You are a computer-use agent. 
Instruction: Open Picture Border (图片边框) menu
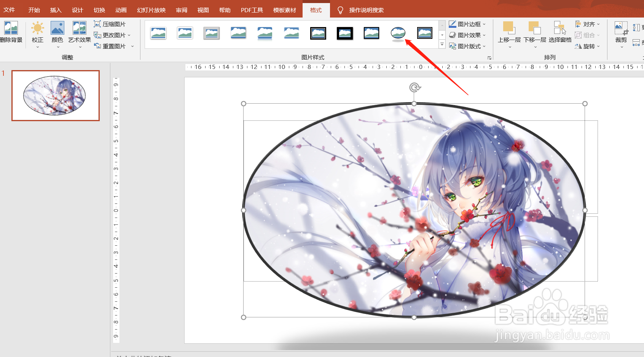(467, 24)
